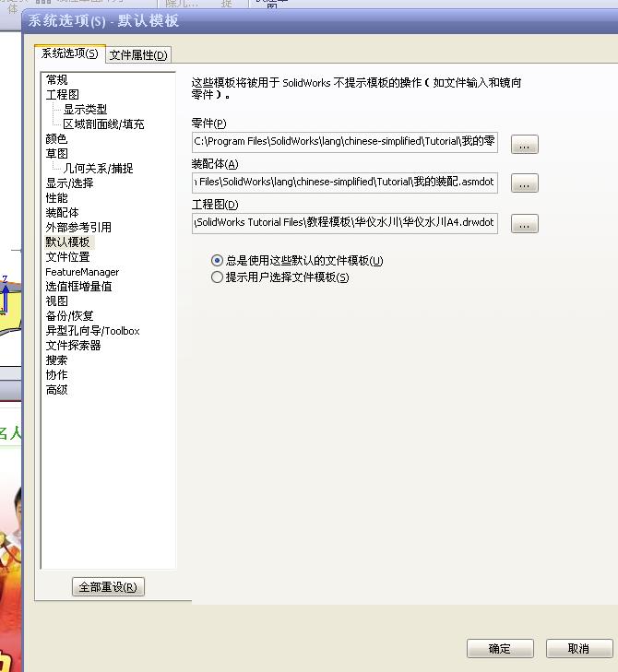
Task: Browse for 装配体 template file
Action: click(525, 183)
